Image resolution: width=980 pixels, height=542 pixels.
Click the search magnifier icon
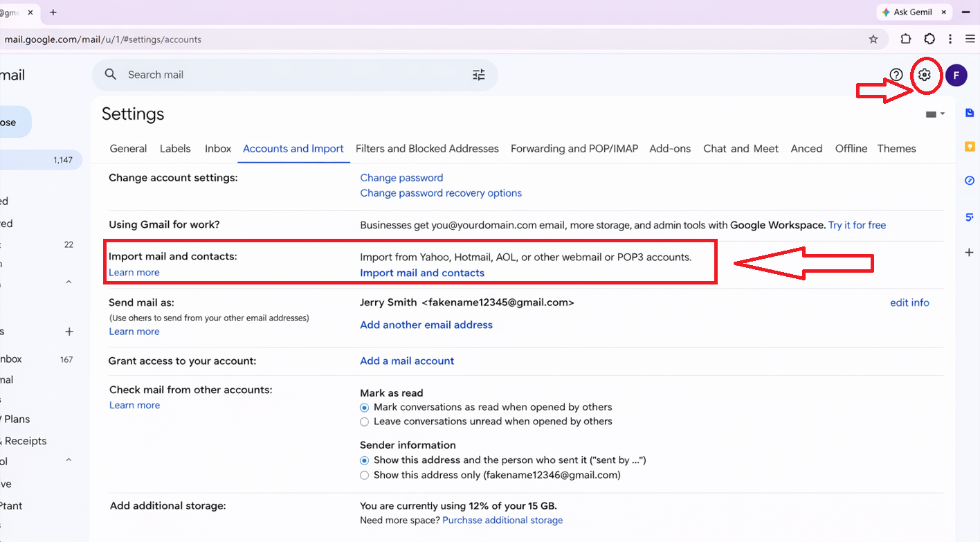pyautogui.click(x=110, y=75)
